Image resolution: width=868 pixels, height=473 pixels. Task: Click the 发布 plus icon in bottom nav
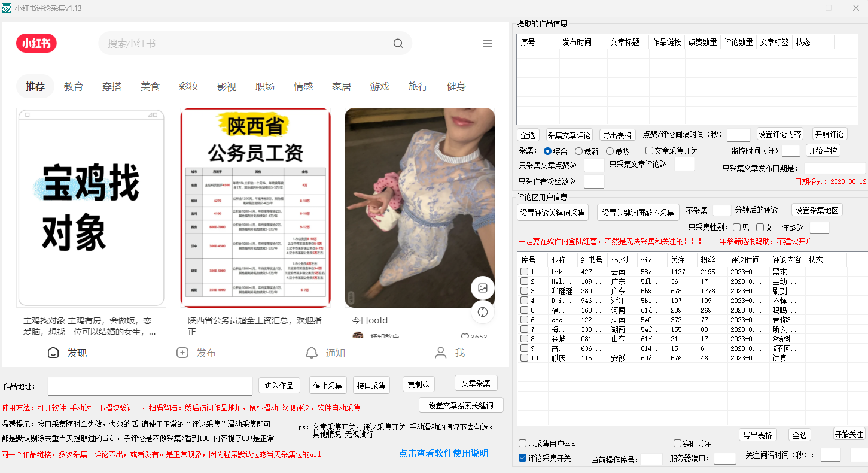coord(182,353)
